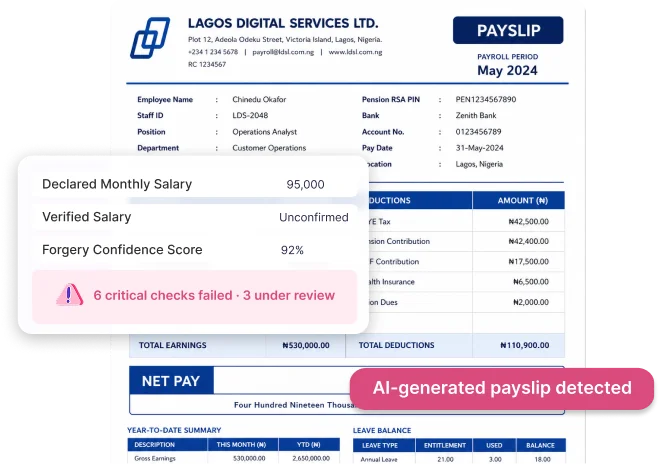Select total deductions value ₦110,900.00

pos(525,345)
